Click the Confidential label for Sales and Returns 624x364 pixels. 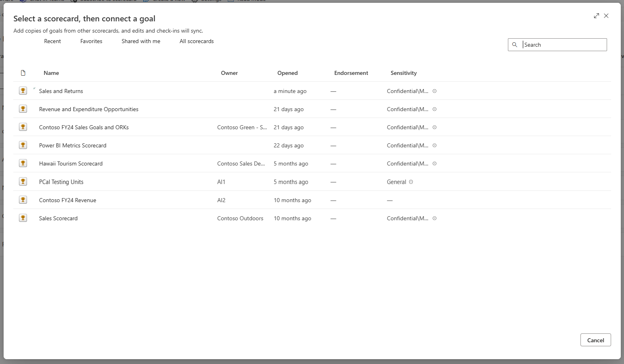click(408, 91)
